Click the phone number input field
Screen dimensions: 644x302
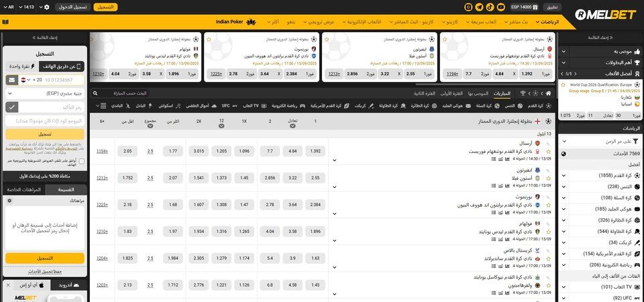(63, 80)
